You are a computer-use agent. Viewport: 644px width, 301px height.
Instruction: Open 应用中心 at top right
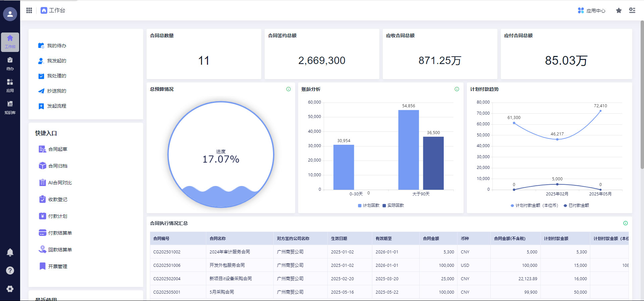click(592, 11)
